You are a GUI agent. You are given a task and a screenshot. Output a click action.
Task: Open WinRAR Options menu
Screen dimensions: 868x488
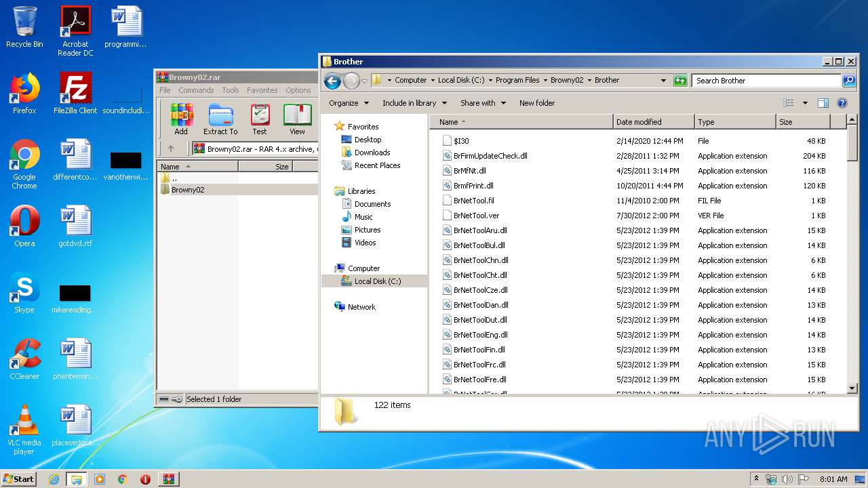pos(298,90)
